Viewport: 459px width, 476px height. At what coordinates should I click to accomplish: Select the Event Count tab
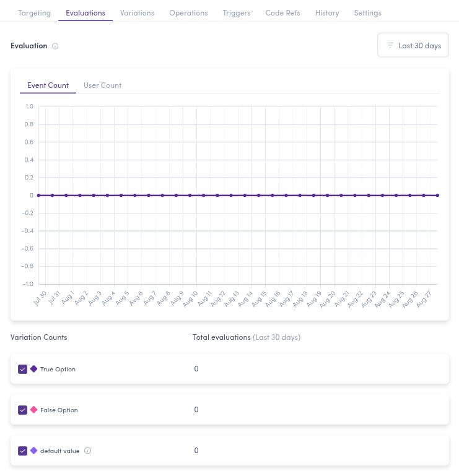coord(48,85)
